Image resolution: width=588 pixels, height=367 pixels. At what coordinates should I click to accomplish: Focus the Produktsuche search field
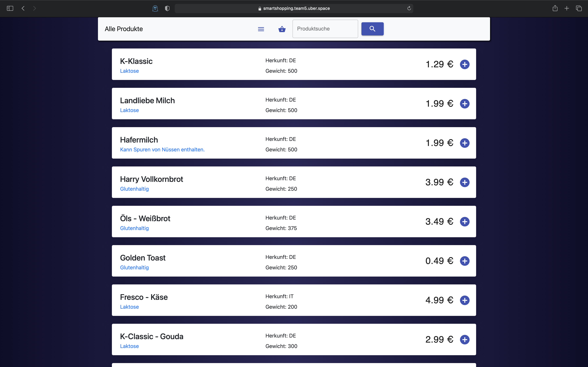coord(325,29)
